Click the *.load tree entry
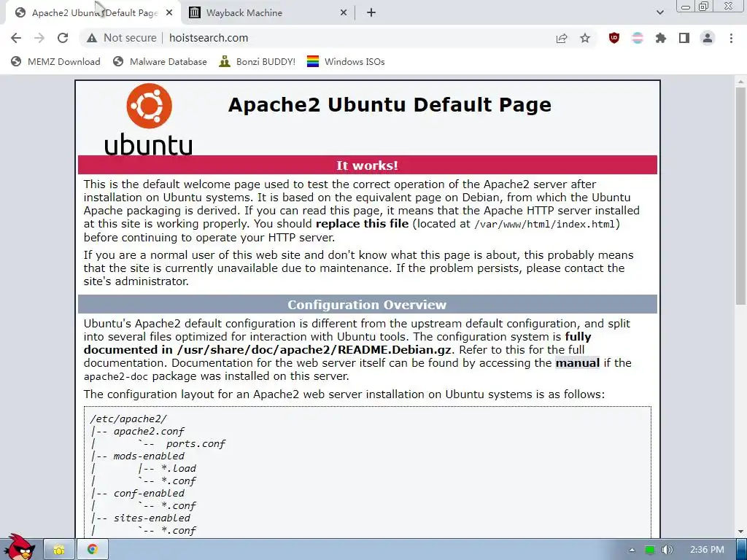 pyautogui.click(x=179, y=469)
